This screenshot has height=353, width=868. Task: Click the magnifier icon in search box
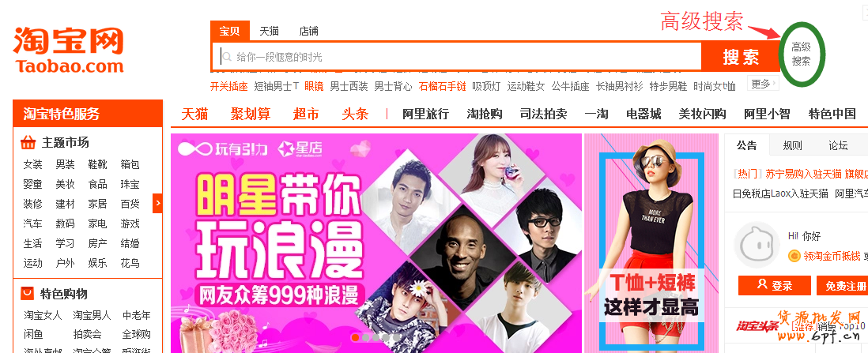pyautogui.click(x=226, y=56)
